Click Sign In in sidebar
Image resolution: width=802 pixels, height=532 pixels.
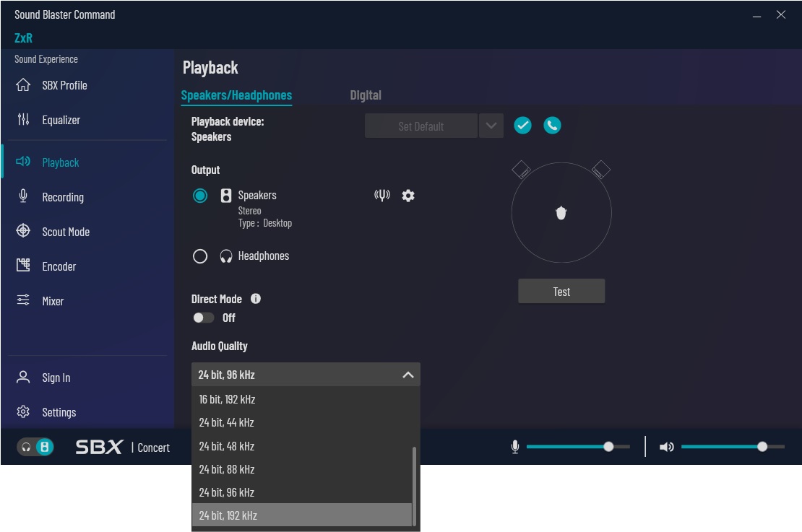point(56,378)
